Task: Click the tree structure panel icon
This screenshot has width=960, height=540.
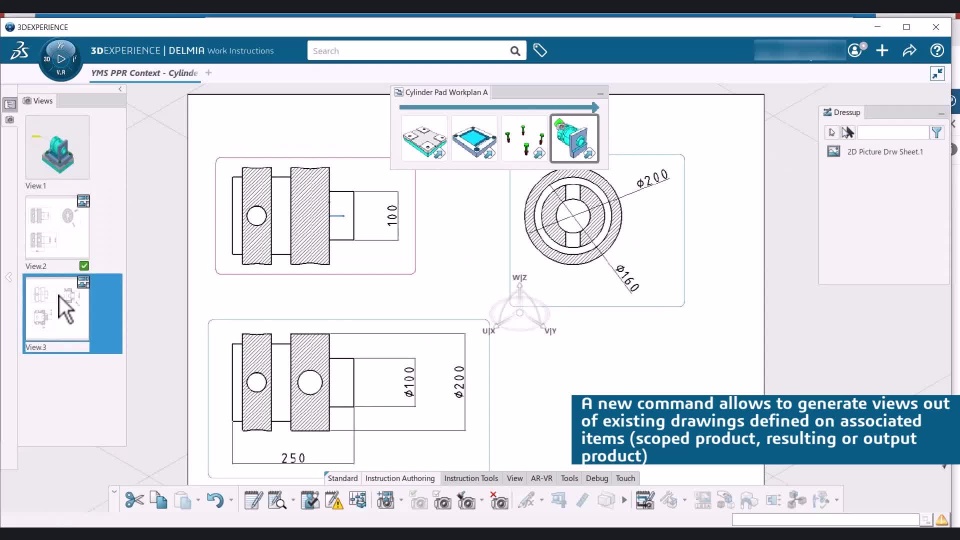Action: 358,500
